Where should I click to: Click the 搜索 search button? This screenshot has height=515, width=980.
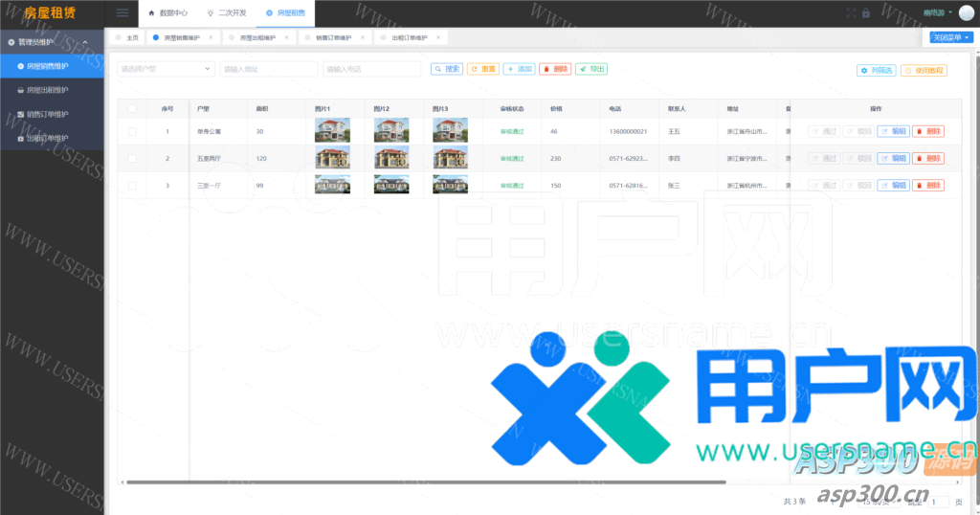pos(447,69)
